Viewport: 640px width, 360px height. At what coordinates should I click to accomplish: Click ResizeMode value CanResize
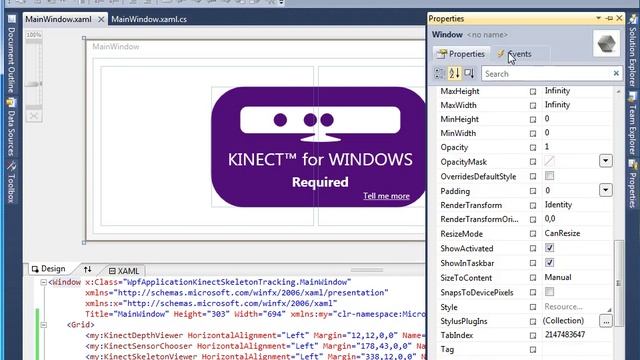coord(562,233)
